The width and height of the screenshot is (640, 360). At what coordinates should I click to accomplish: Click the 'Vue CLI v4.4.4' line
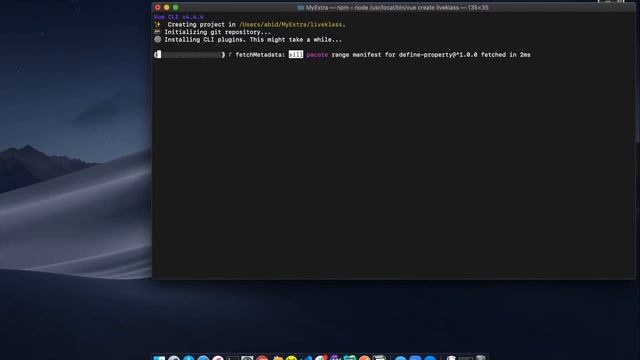(179, 17)
